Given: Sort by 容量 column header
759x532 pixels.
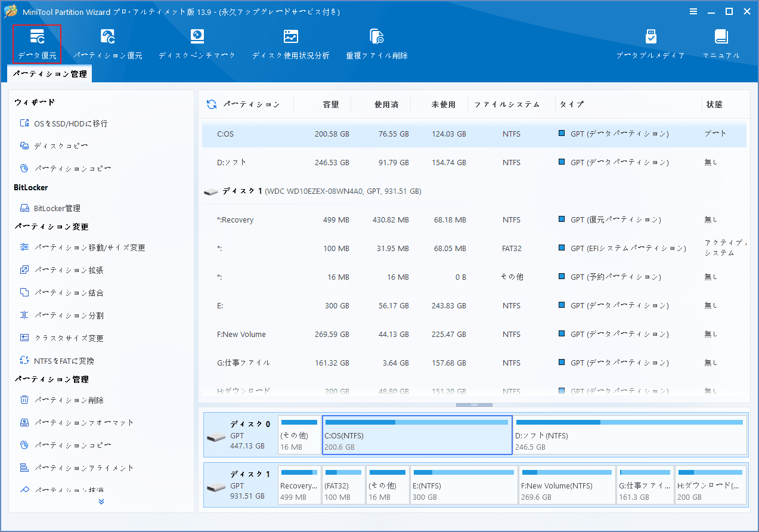Looking at the screenshot, I should click(331, 104).
